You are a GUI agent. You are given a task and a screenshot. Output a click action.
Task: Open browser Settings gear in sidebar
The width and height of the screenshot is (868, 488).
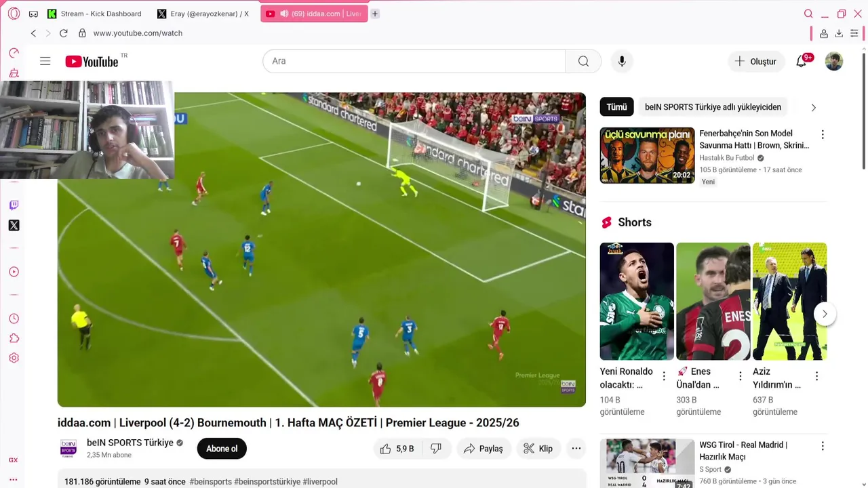[14, 358]
